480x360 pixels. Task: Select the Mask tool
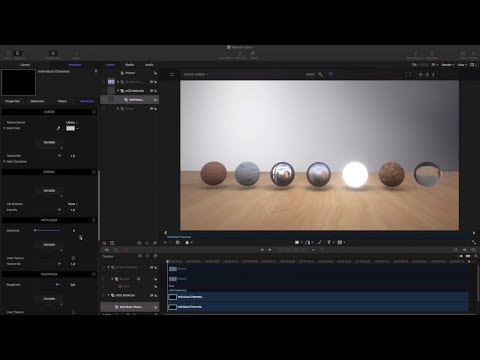(340, 242)
